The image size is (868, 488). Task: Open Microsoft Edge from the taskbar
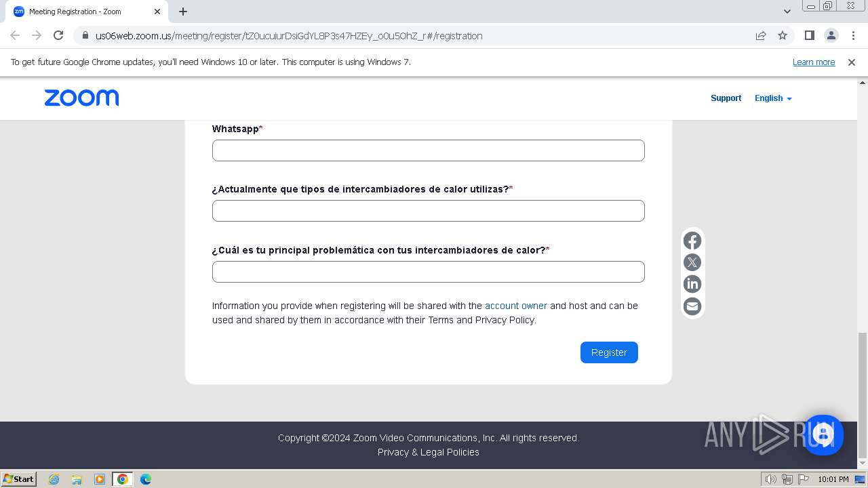(146, 479)
